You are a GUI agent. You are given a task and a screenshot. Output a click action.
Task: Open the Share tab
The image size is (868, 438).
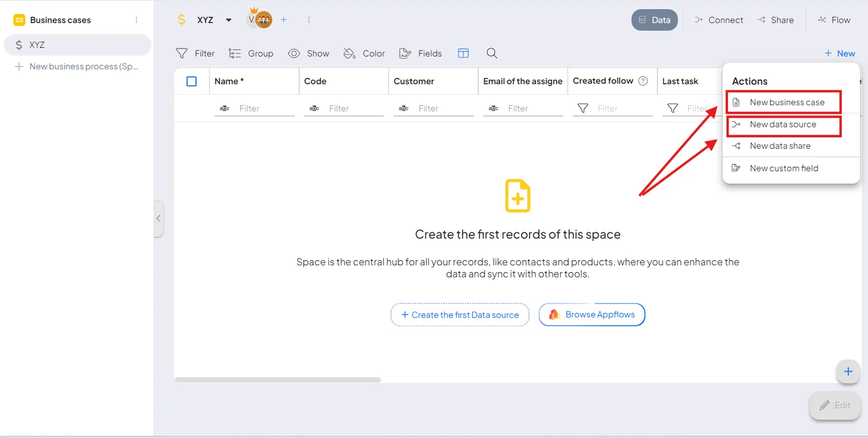(x=776, y=20)
